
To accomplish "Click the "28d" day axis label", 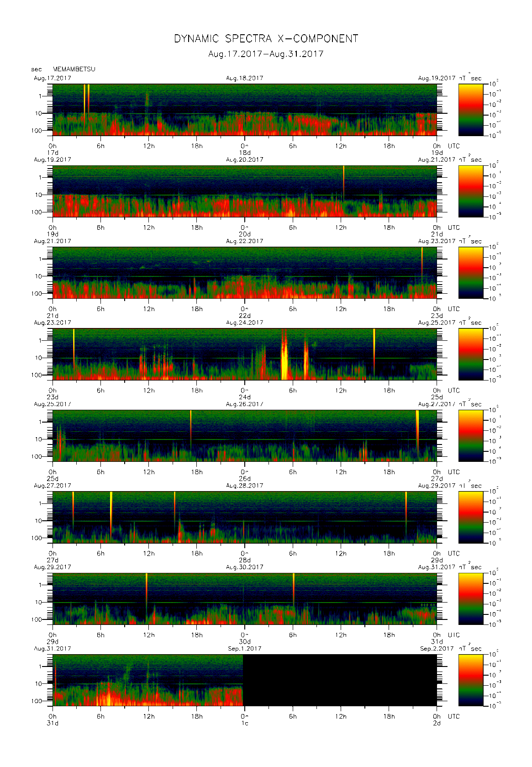I will click(245, 560).
